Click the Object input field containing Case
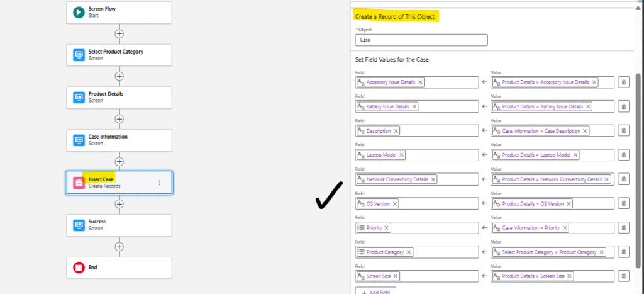 pyautogui.click(x=421, y=40)
